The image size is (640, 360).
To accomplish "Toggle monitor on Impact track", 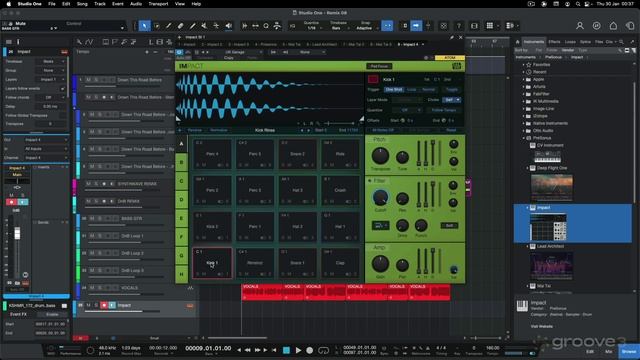I will click(x=112, y=305).
